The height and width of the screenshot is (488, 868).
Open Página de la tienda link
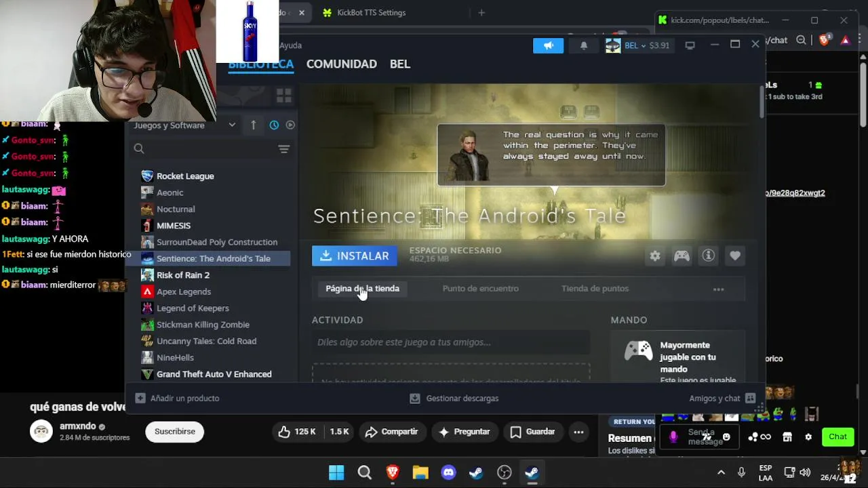362,289
